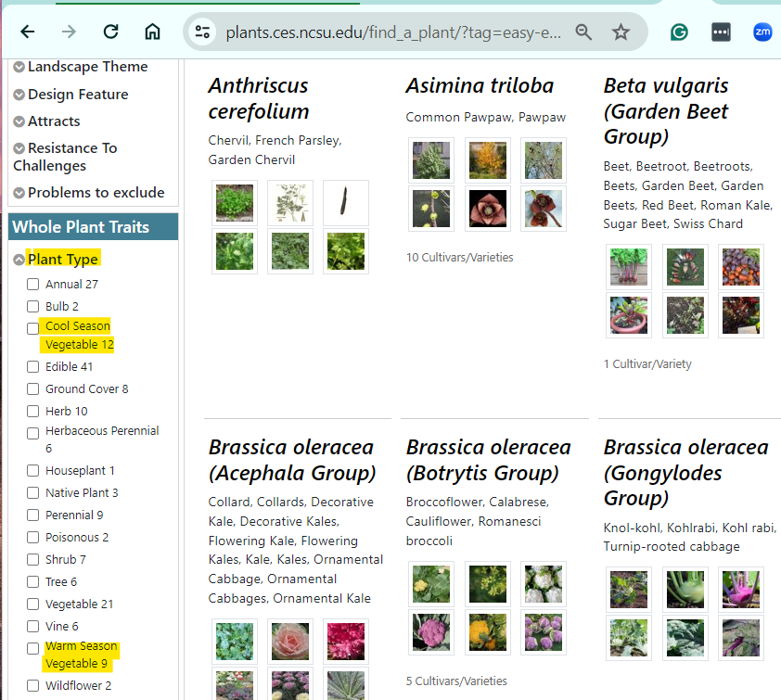Open beet bunch on wood thumbnail
Viewport: 781px width, 700px height.
click(629, 267)
